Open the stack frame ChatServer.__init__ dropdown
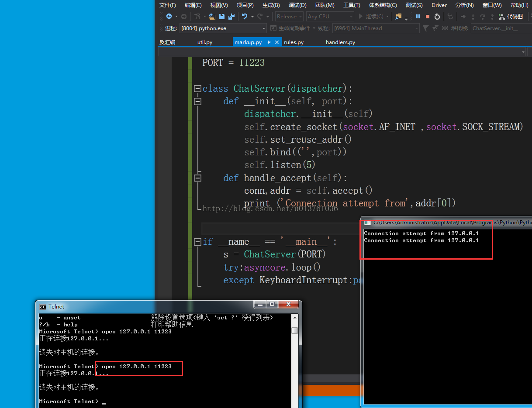The width and height of the screenshot is (532, 408). coord(501,28)
